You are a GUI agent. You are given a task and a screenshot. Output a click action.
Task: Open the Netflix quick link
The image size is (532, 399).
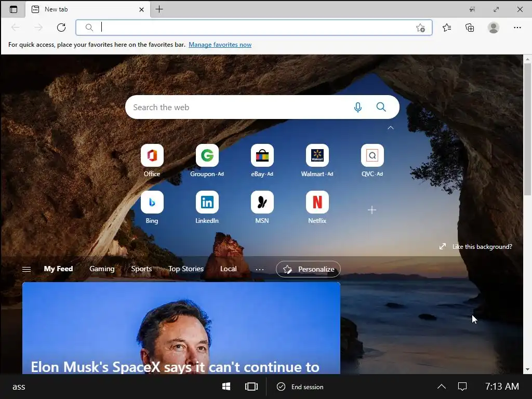click(x=317, y=207)
